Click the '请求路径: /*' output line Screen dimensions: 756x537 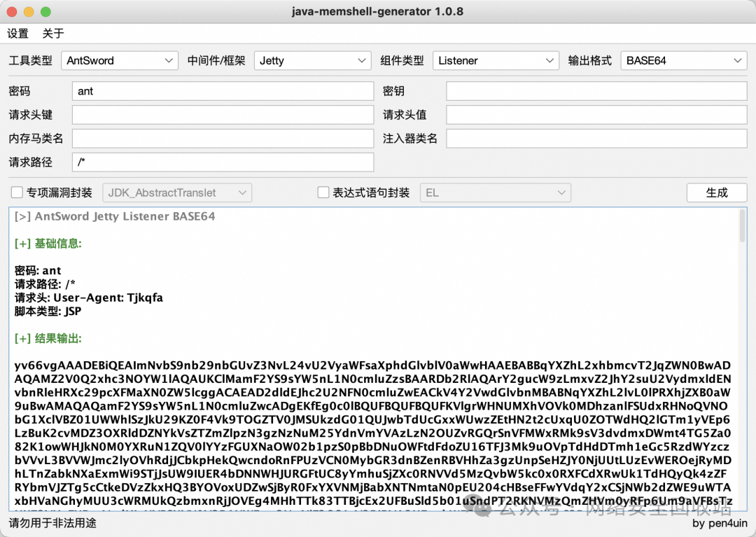(45, 284)
